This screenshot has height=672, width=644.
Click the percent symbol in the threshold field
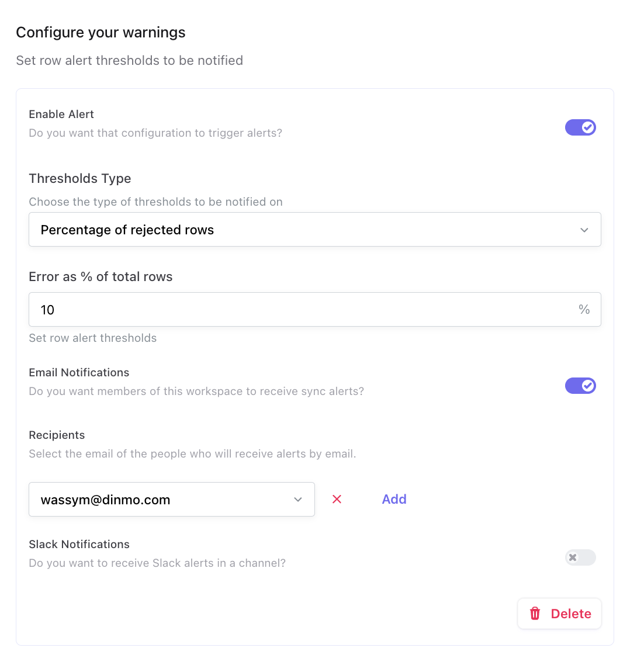(x=584, y=310)
